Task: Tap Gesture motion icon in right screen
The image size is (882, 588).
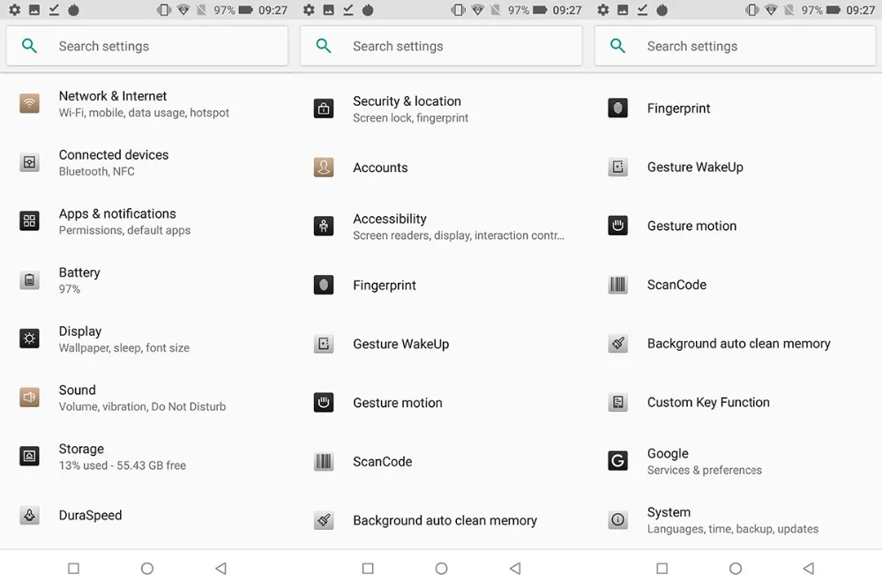Action: (x=617, y=226)
